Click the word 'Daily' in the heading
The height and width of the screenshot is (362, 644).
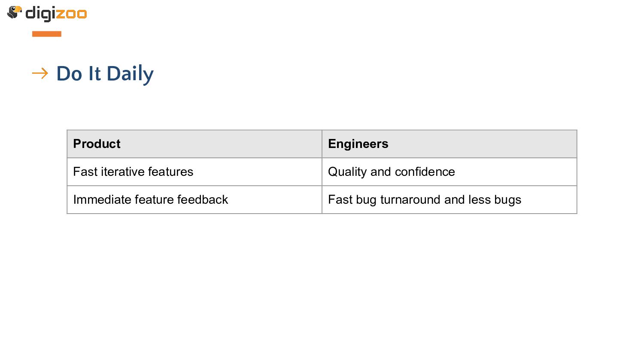(130, 74)
